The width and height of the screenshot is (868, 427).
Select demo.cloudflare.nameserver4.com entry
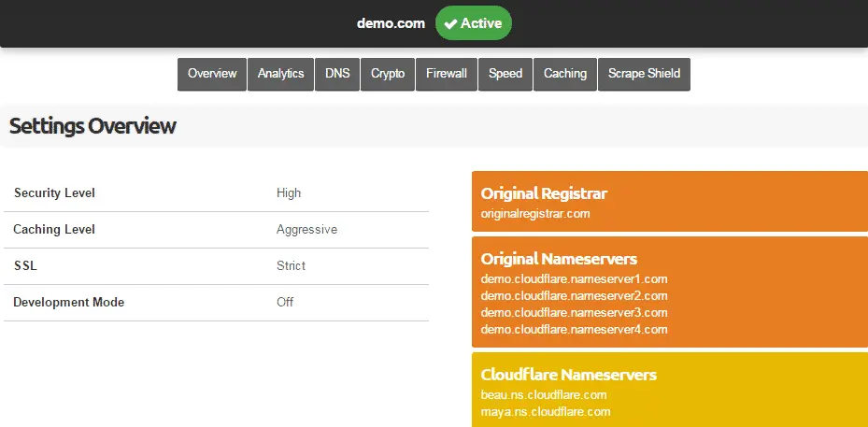(x=574, y=330)
